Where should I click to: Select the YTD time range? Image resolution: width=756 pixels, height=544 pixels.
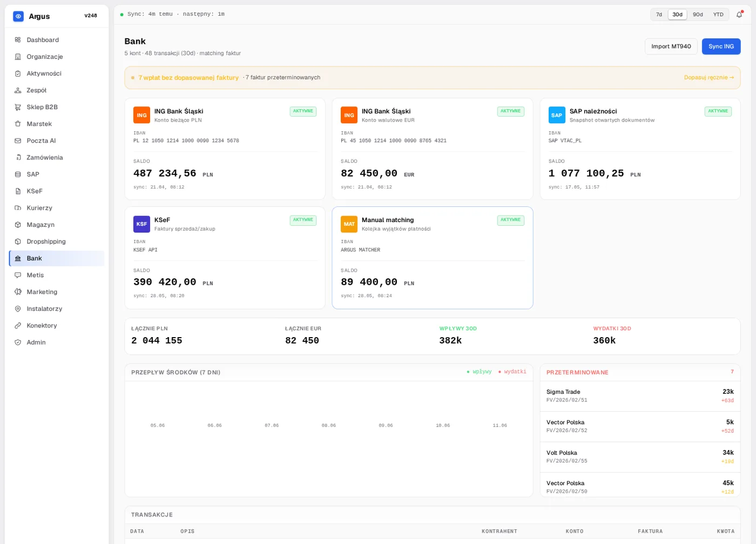pyautogui.click(x=718, y=15)
